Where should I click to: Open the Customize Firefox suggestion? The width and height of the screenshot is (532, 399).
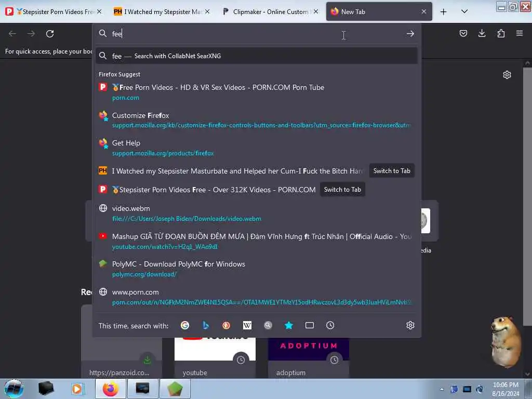tap(257, 120)
